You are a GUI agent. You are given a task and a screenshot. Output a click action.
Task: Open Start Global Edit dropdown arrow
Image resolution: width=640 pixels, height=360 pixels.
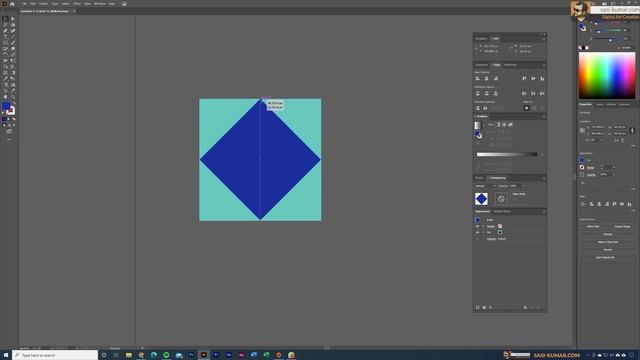pyautogui.click(x=633, y=258)
